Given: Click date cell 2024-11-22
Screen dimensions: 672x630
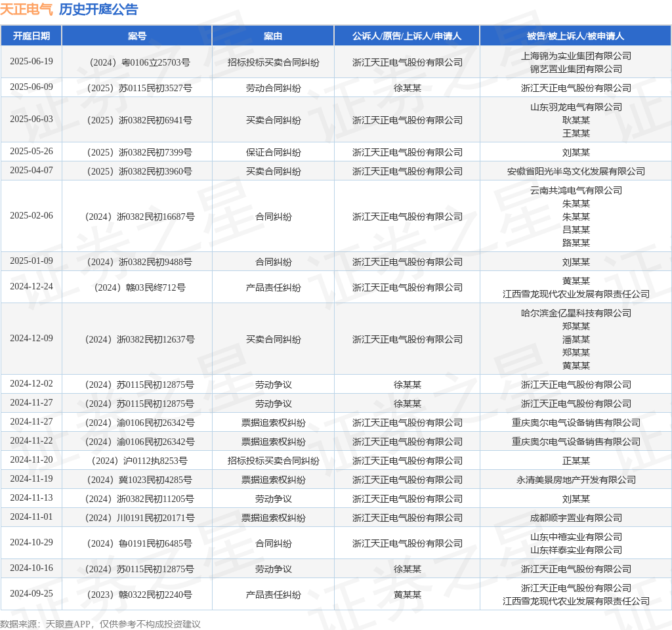Looking at the screenshot, I should pos(31,440).
